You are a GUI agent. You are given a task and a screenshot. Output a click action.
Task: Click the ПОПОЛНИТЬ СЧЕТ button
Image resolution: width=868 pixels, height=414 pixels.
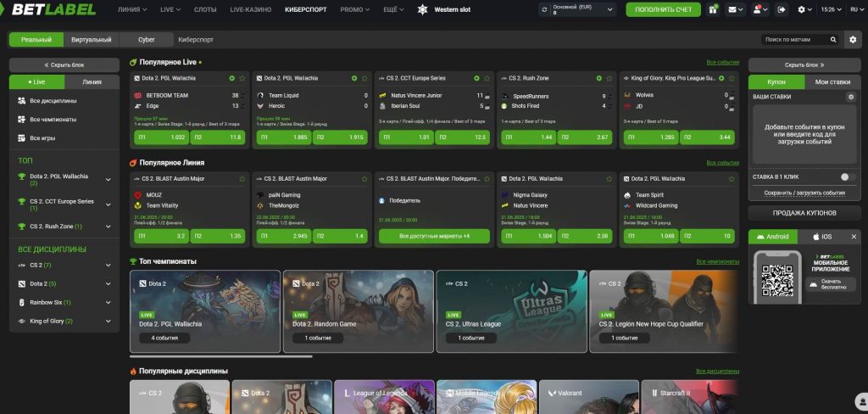point(663,9)
